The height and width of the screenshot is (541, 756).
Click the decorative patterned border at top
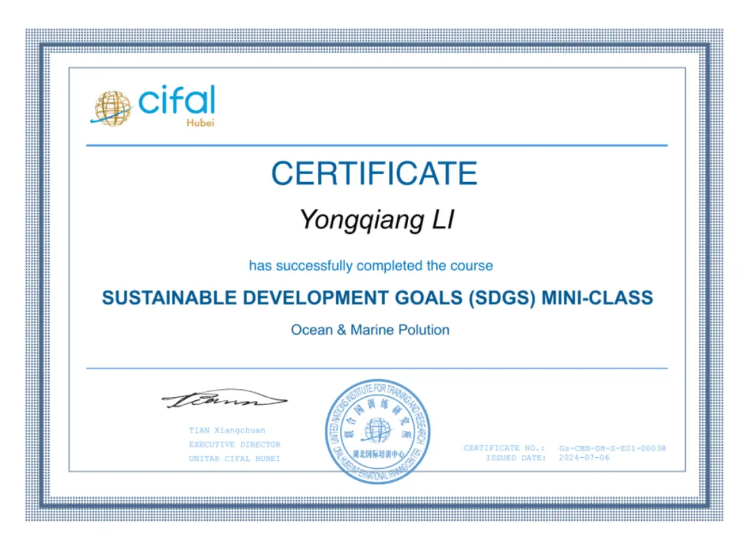tap(377, 36)
